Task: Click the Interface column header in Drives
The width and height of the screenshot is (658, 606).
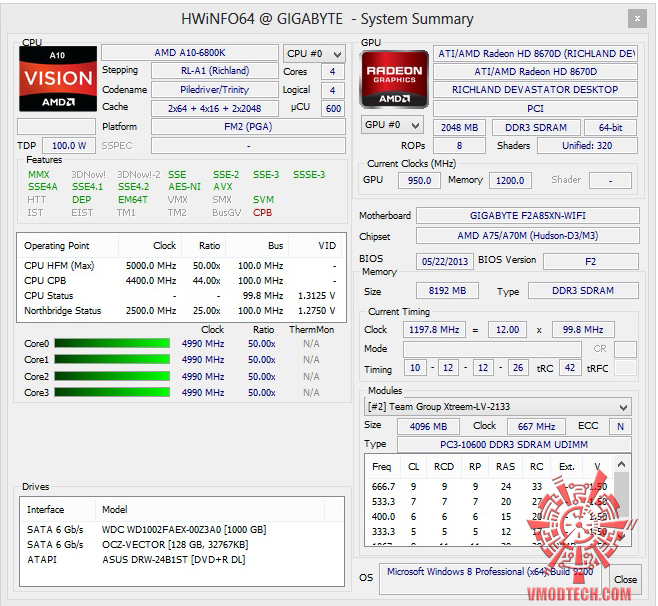Action: pos(58,509)
